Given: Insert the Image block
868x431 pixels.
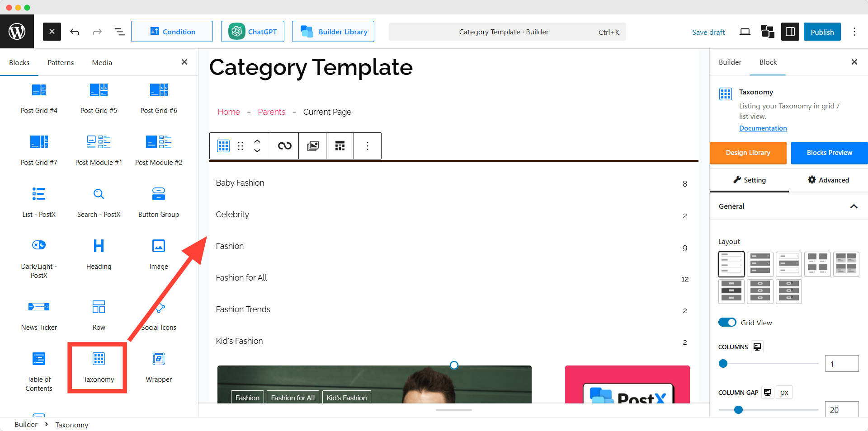Looking at the screenshot, I should pyautogui.click(x=159, y=254).
